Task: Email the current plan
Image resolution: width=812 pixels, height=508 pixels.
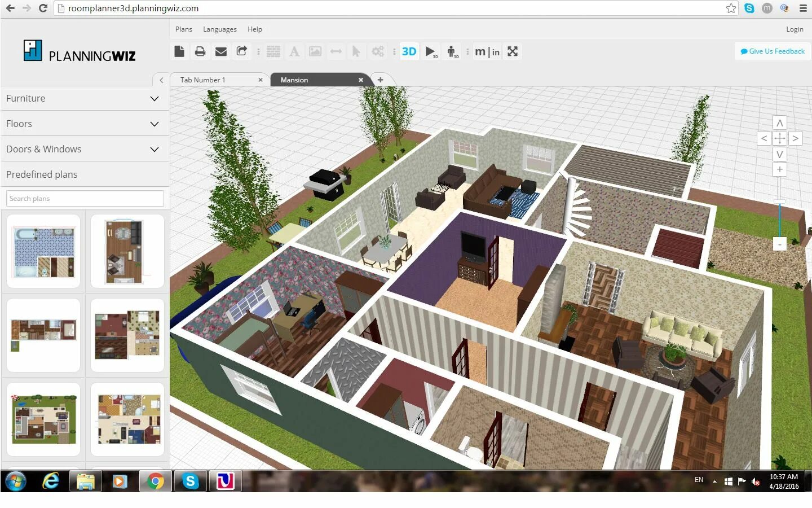Action: (221, 51)
